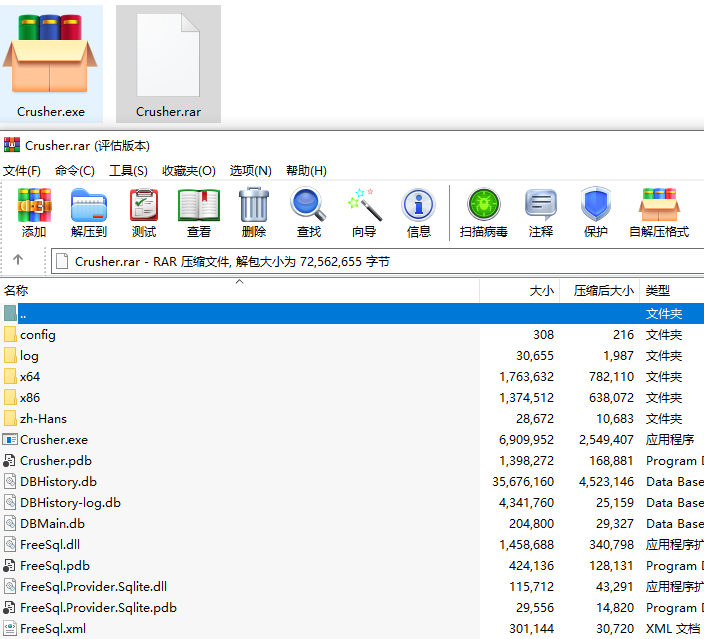Click the config folder icon

click(x=10, y=335)
